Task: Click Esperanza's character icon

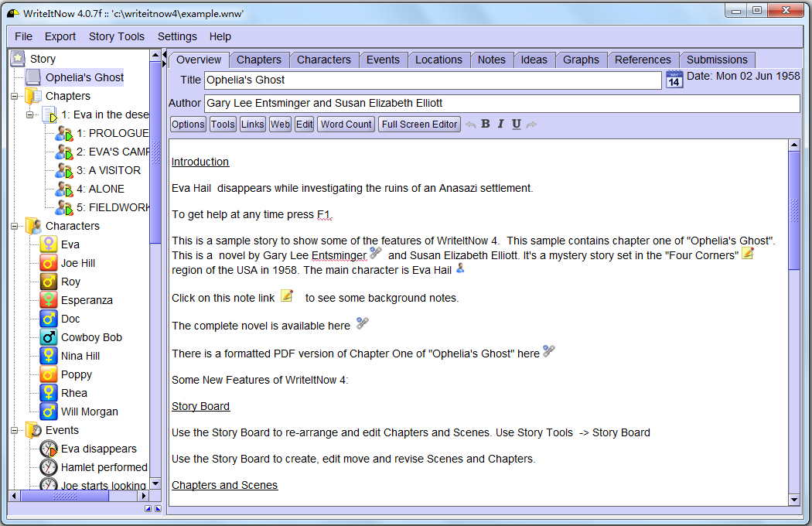Action: (49, 300)
